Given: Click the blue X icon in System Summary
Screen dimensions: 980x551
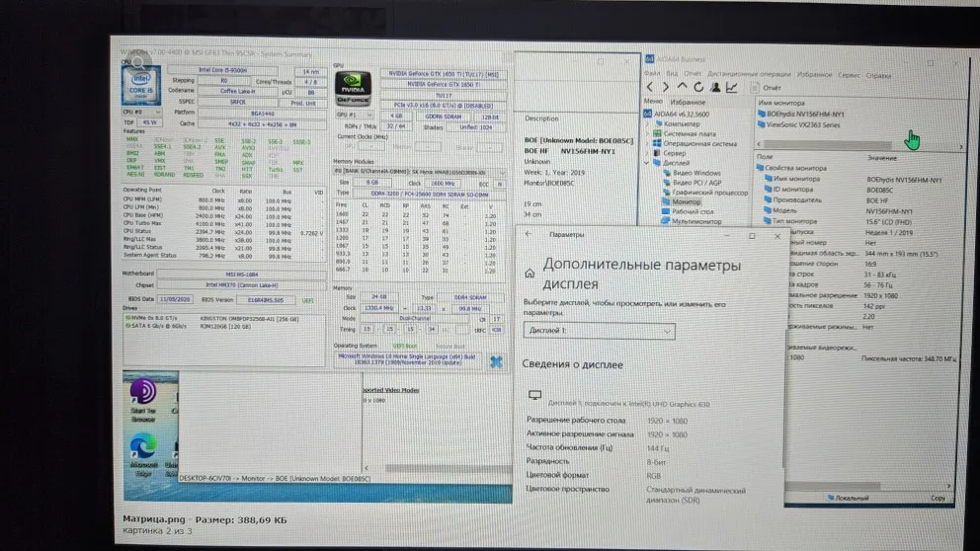Looking at the screenshot, I should (x=496, y=361).
